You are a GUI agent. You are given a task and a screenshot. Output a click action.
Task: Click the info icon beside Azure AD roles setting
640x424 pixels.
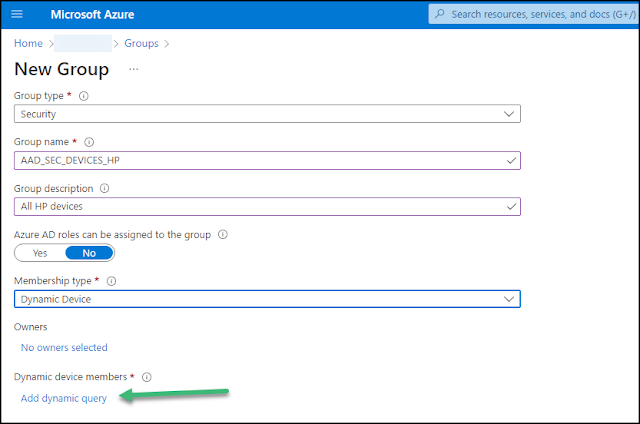tap(222, 235)
